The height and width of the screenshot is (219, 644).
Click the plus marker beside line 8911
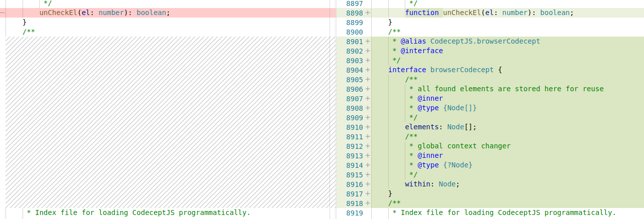[368, 136]
